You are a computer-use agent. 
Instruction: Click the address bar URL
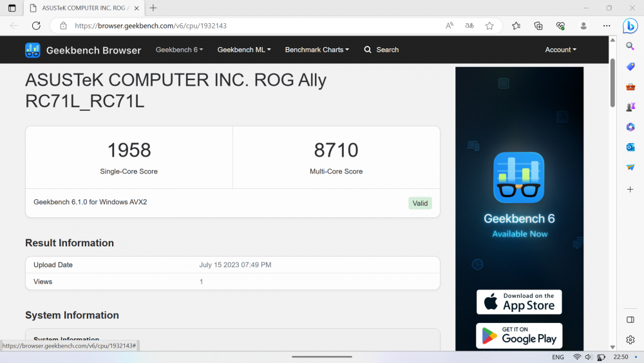[150, 26]
